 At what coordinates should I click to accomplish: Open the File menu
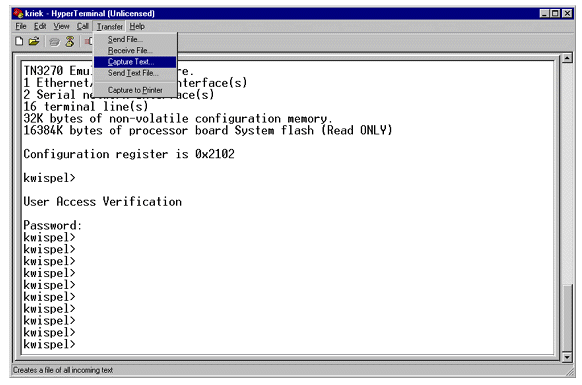(21, 26)
